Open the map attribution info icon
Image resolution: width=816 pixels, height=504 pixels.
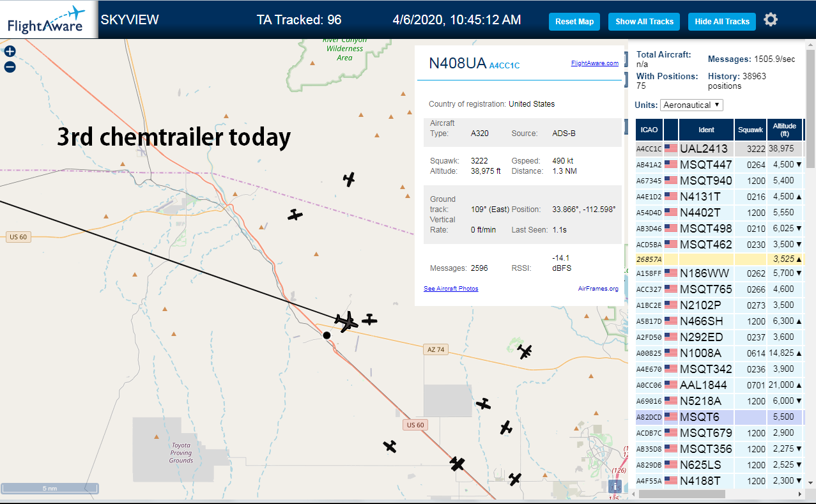615,487
